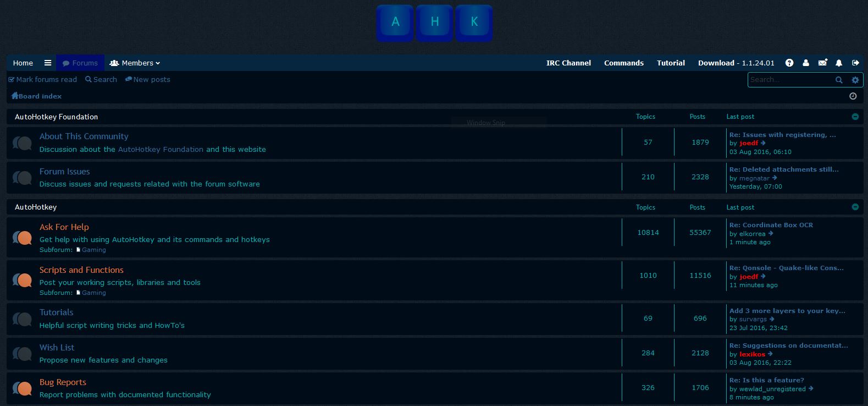Open last post Re: Is this a feature?

tap(766, 380)
